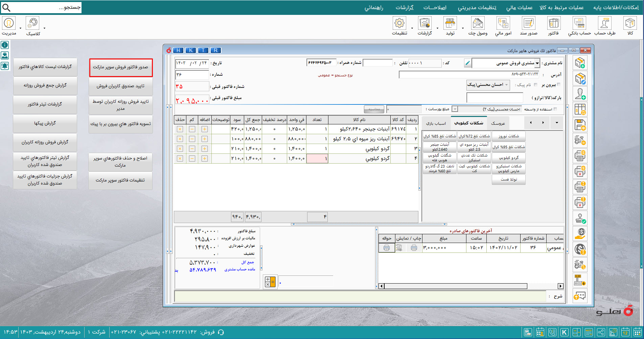The image size is (644, 339).
Task: Open امکانات/اطلاعات پايه menu
Action: point(616,7)
